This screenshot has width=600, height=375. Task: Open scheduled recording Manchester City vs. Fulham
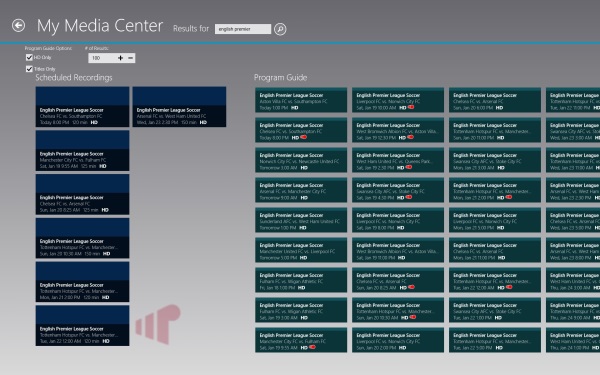(x=82, y=150)
